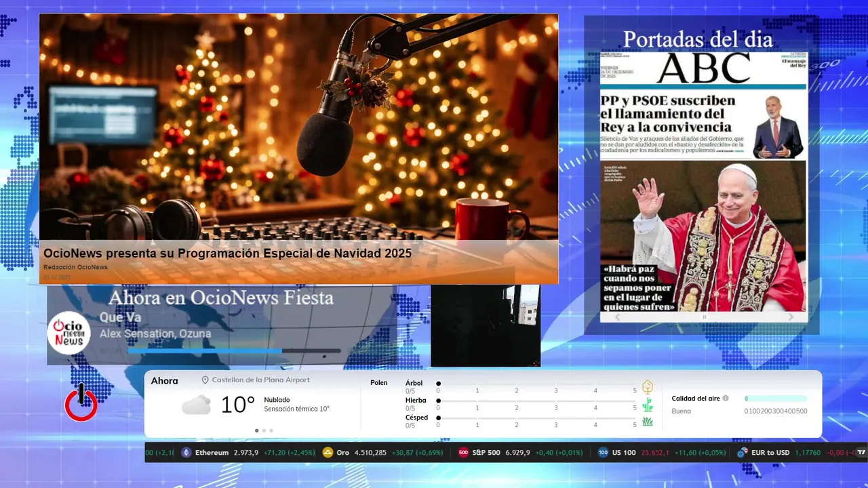Viewport: 868px width, 488px height.
Task: Click the Buena air quality value
Action: click(x=681, y=411)
